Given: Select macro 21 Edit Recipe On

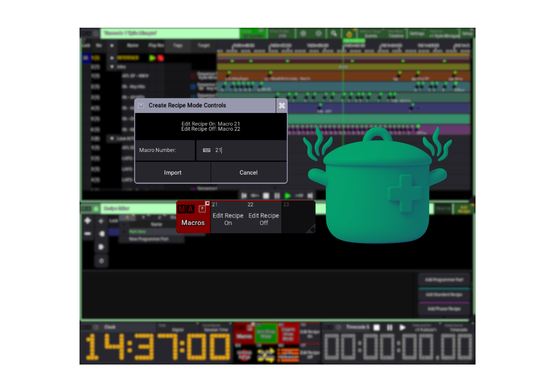Looking at the screenshot, I should coord(228,217).
